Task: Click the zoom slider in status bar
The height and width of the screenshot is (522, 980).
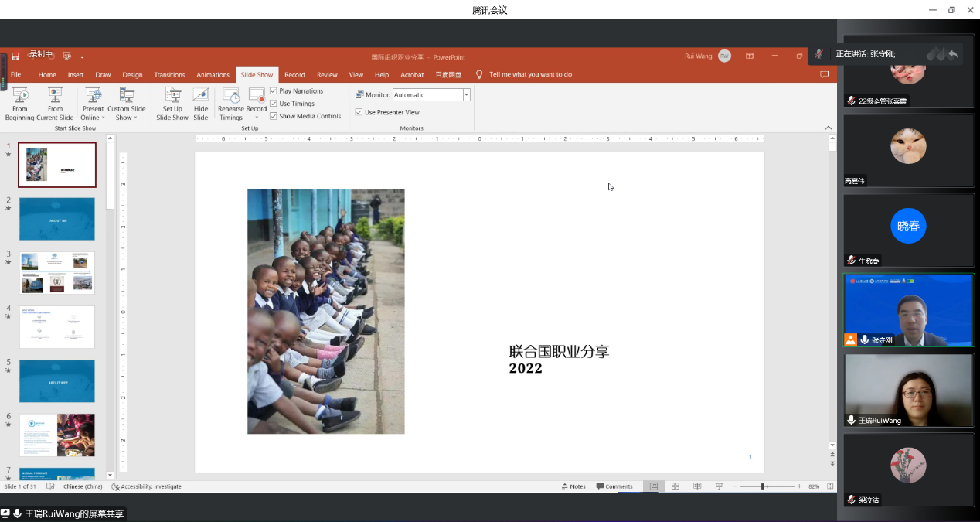Action: tap(763, 486)
